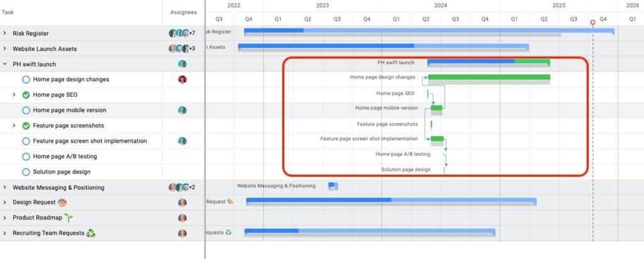644x259 pixels.
Task: Click Home page design changes green gantt bar
Action: 489,77
